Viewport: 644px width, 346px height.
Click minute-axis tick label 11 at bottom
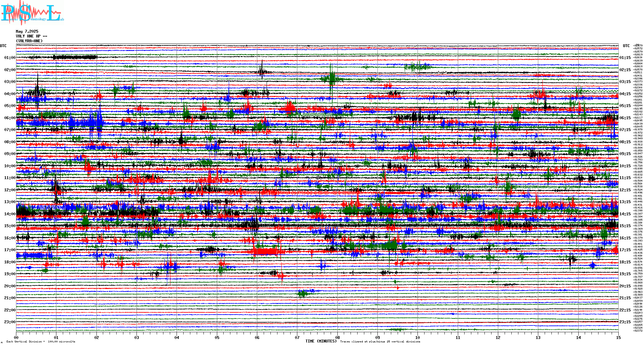tap(458, 337)
